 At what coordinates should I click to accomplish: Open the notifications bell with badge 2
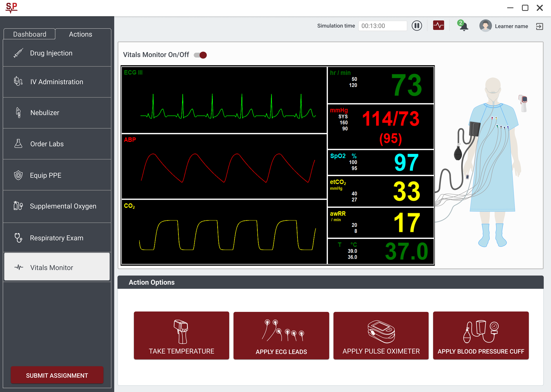click(x=463, y=26)
